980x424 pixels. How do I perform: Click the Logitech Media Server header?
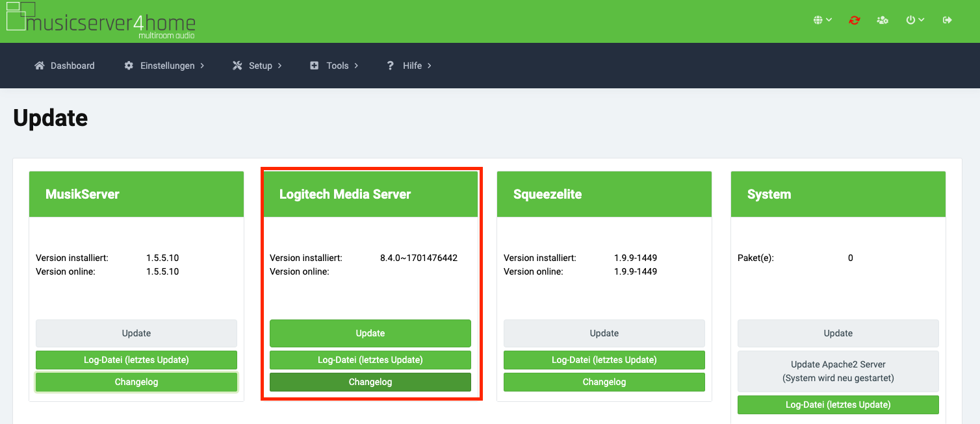pos(370,194)
